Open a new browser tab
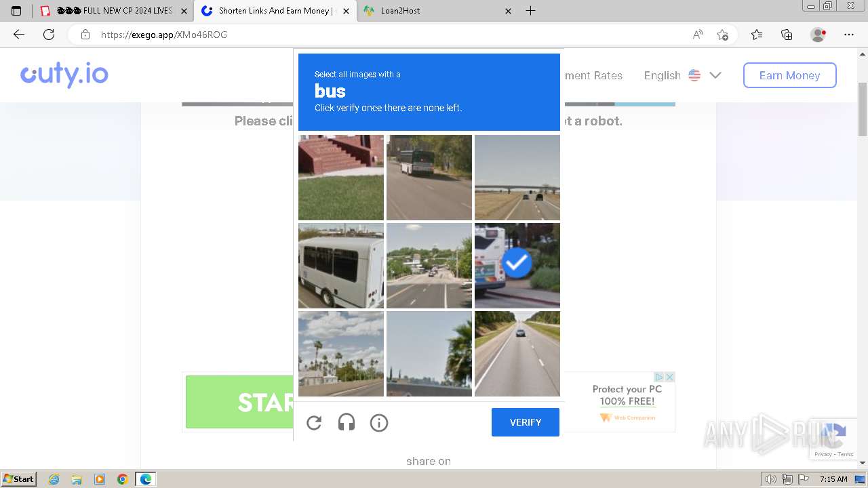Image resolution: width=868 pixels, height=488 pixels. click(x=531, y=11)
